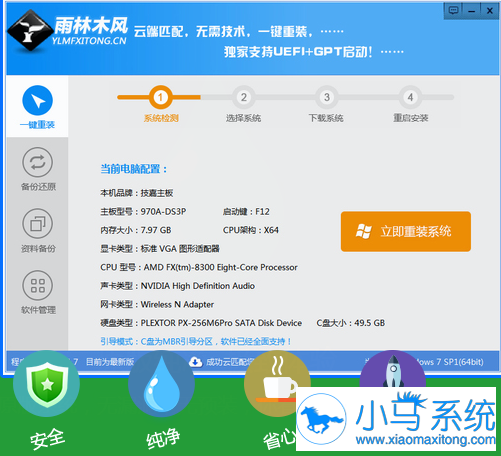Click the cloud download icon in status bar
This screenshot has width=501, height=456.
pyautogui.click(x=196, y=362)
